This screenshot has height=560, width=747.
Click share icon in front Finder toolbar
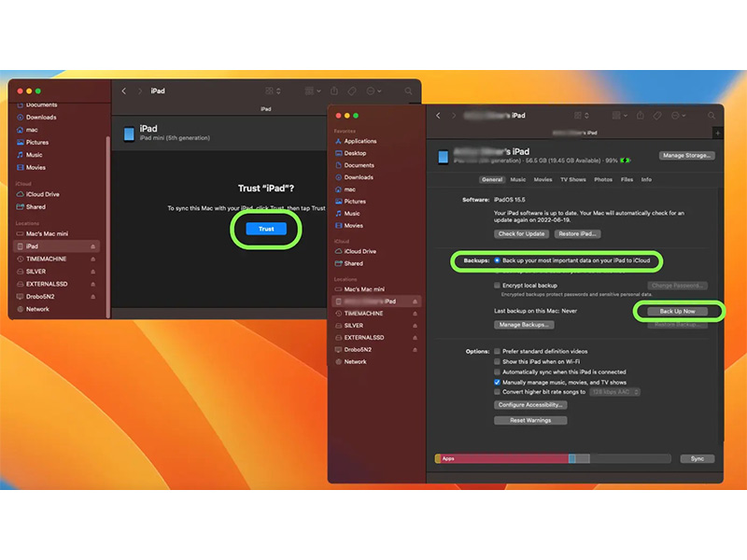point(641,116)
